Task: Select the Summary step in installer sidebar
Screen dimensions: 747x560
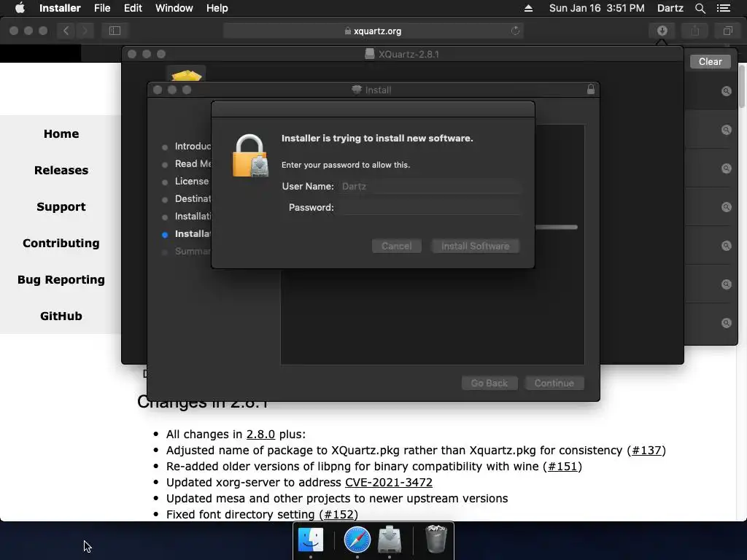Action: click(193, 252)
